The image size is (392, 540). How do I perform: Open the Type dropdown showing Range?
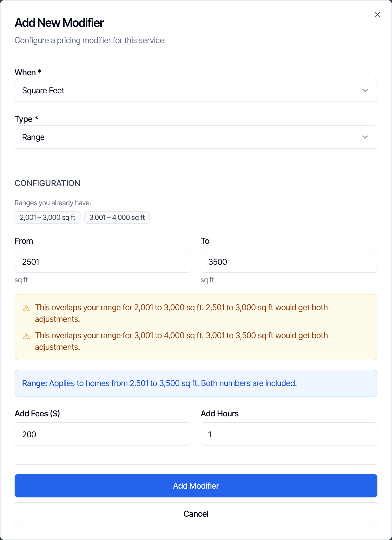tap(196, 137)
